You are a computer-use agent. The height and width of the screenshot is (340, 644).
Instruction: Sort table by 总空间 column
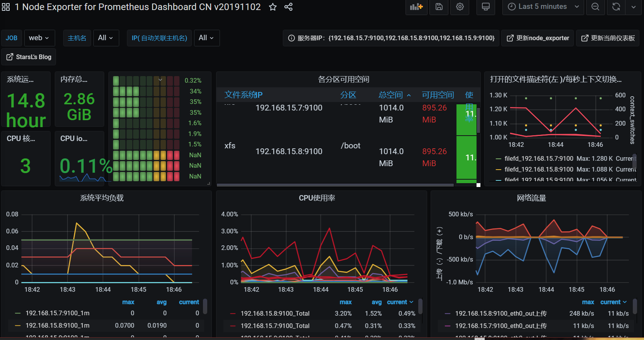click(x=395, y=95)
